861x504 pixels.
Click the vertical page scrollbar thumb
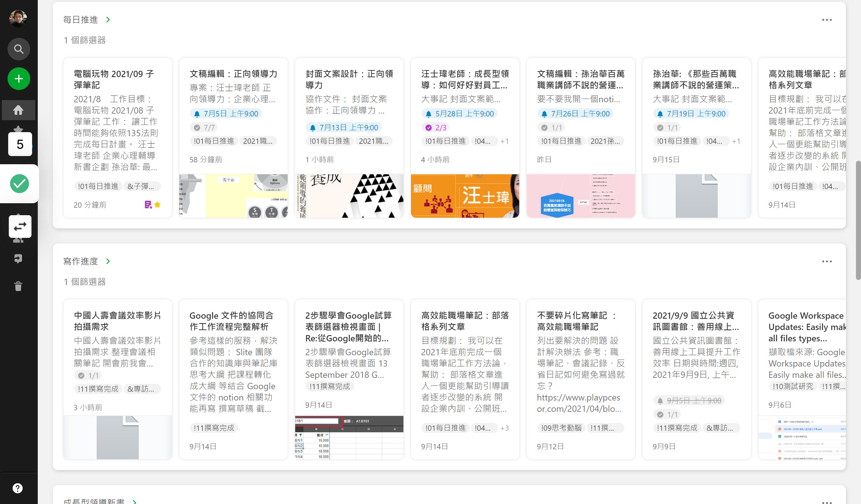tap(858, 220)
